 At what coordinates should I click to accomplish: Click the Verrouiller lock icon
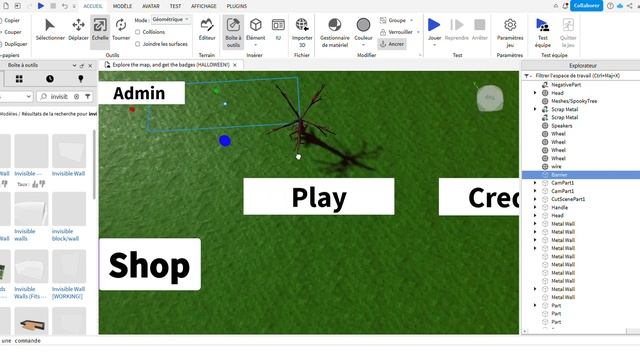[x=383, y=32]
